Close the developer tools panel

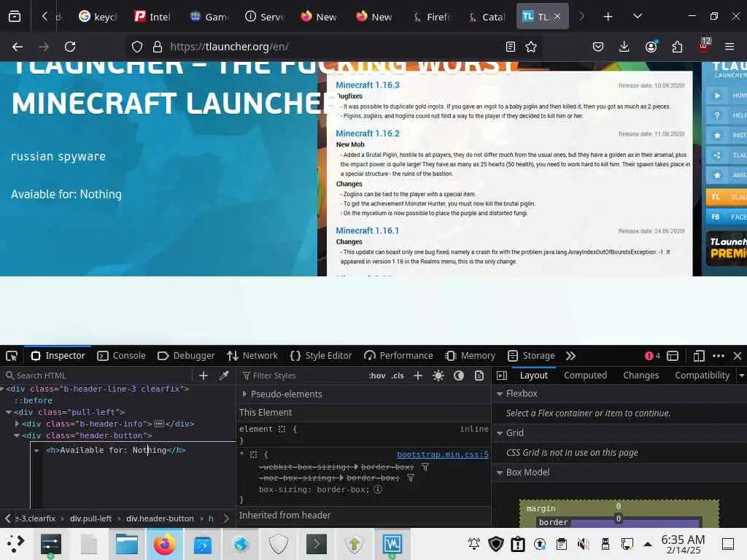(738, 356)
